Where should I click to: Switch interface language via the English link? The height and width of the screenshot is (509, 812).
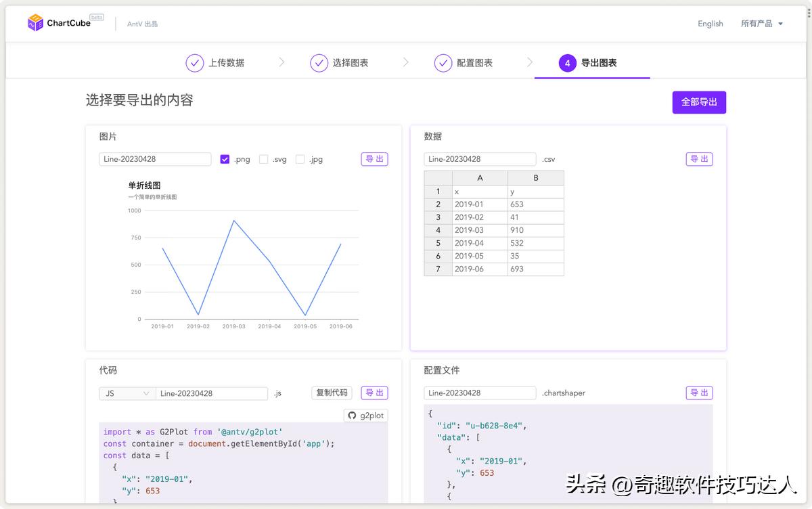[x=710, y=24]
